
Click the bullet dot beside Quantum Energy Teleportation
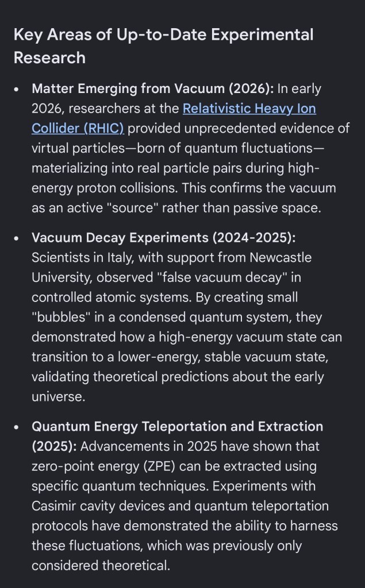click(17, 427)
